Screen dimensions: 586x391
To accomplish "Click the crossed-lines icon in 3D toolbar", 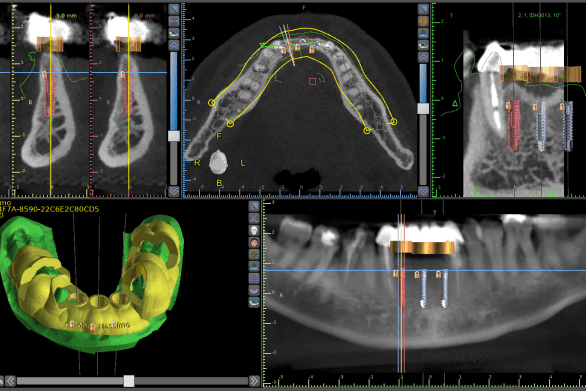I will click(x=254, y=218).
